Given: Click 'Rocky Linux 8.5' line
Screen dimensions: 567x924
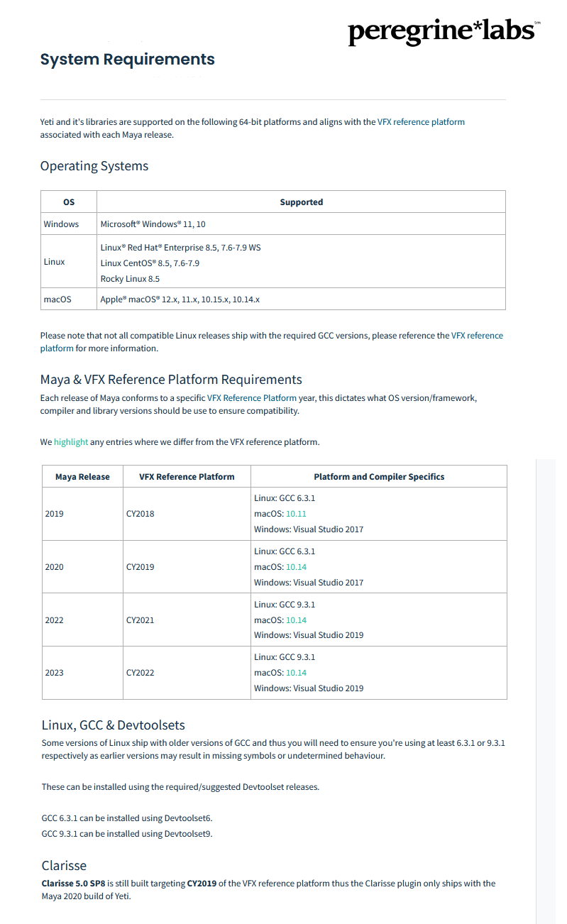Looking at the screenshot, I should click(130, 279).
